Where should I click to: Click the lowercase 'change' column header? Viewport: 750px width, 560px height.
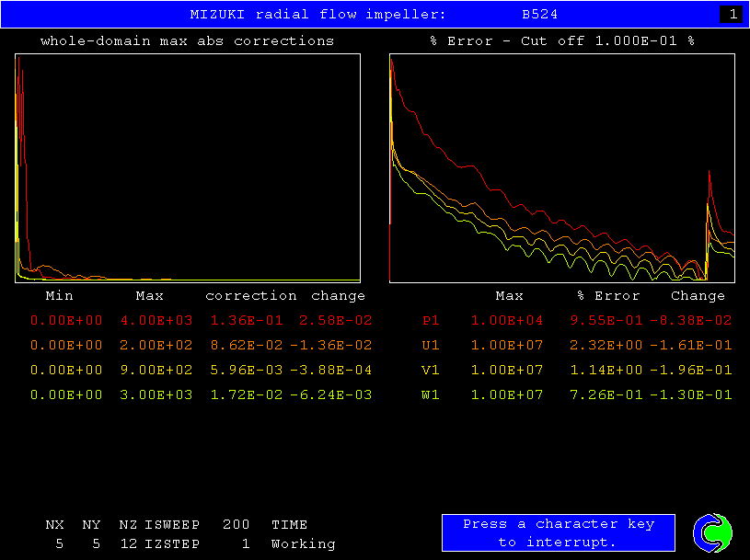pyautogui.click(x=338, y=296)
